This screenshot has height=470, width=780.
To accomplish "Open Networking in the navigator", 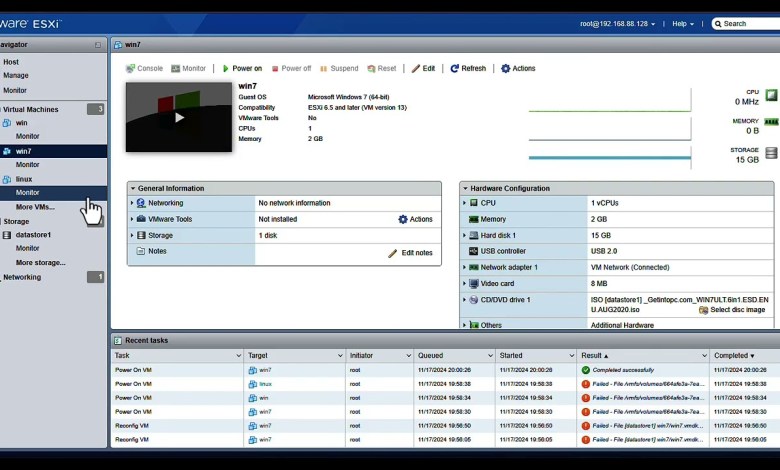I will pos(22,277).
